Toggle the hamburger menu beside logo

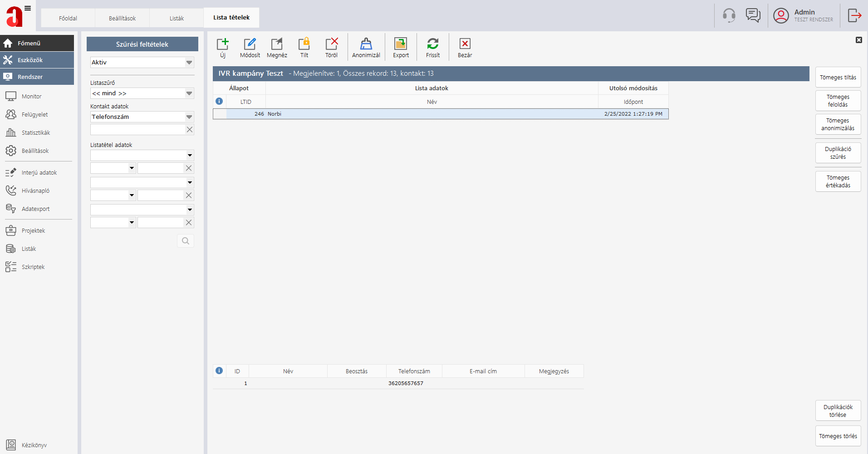tap(28, 8)
